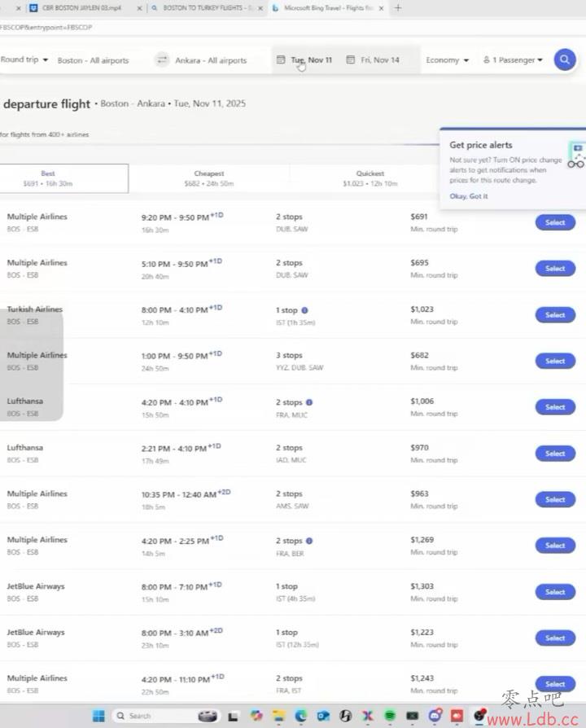Switch to the Quickest sort tab
This screenshot has width=586, height=728.
pyautogui.click(x=370, y=178)
